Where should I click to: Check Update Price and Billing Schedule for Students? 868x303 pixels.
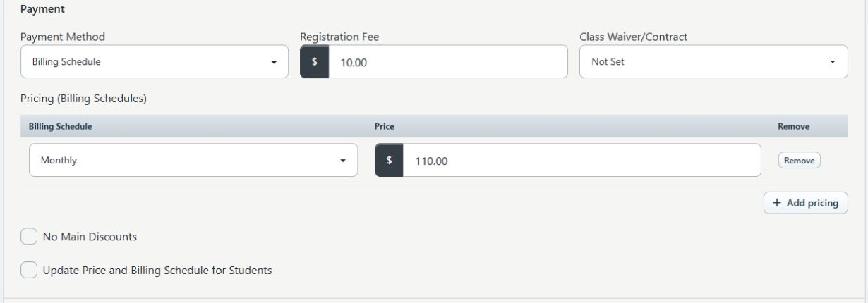[29, 270]
